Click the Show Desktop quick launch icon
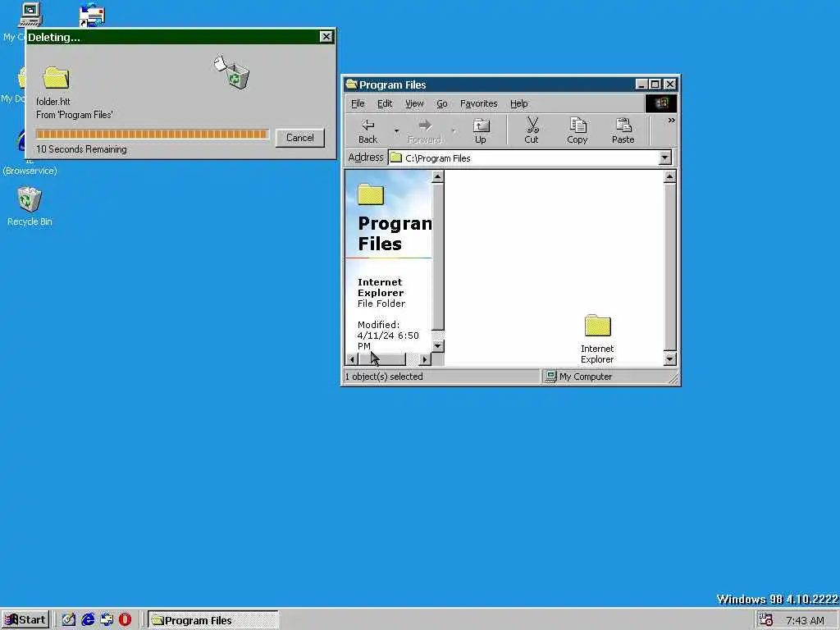 tap(69, 620)
